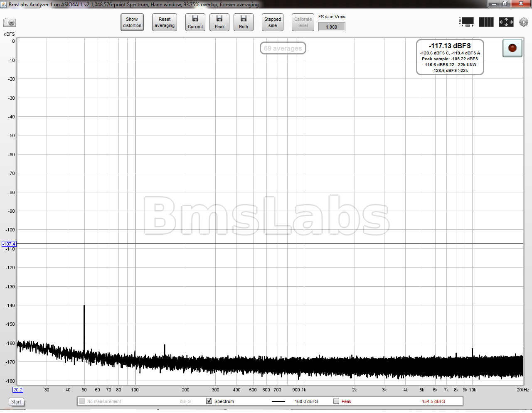Image resolution: width=532 pixels, height=413 pixels.
Task: Click the Start button
Action: 16,402
